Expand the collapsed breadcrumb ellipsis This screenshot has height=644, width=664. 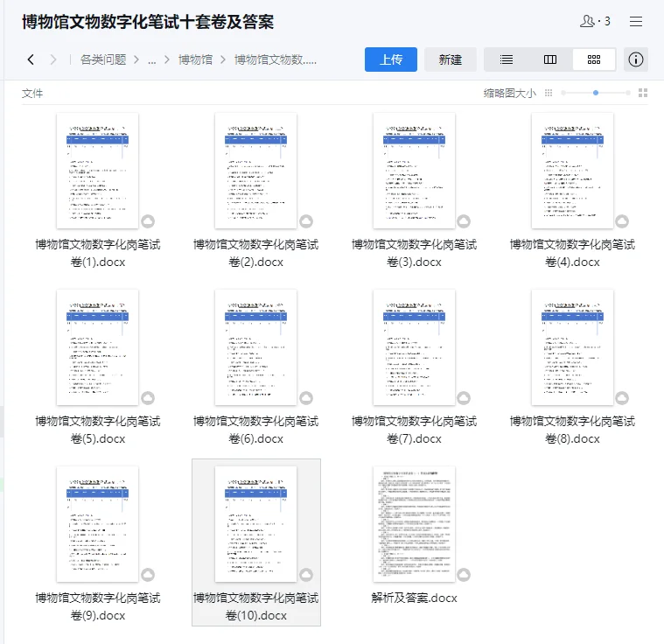point(151,60)
